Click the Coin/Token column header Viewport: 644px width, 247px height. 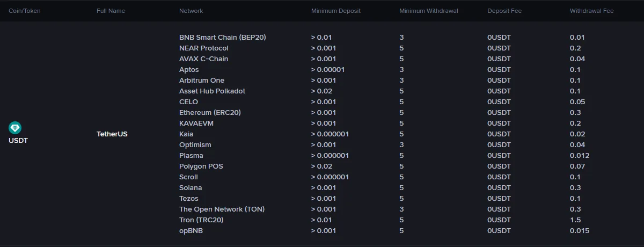(25, 11)
